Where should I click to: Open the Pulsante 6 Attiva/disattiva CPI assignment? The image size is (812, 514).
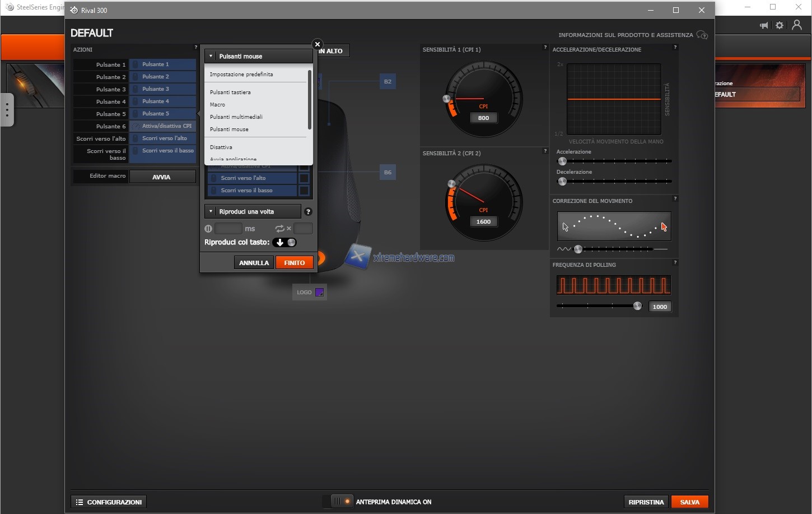click(162, 126)
